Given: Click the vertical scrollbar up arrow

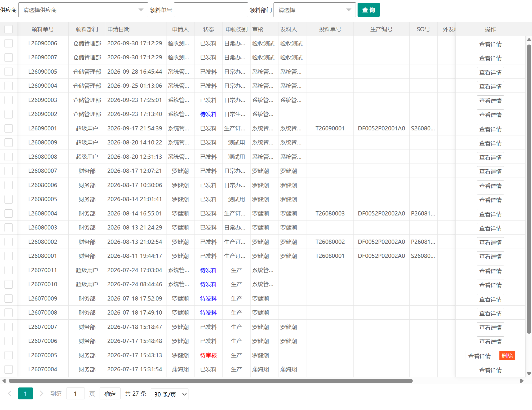Looking at the screenshot, I should (x=529, y=40).
